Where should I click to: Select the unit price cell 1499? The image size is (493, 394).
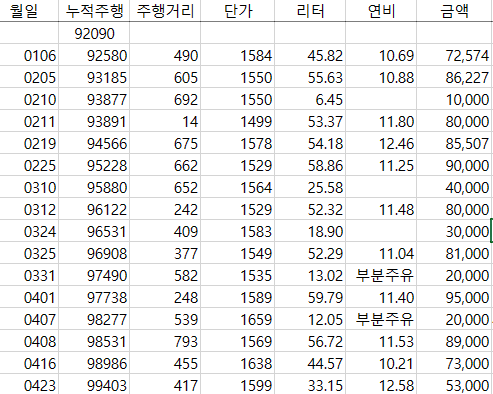(238, 121)
